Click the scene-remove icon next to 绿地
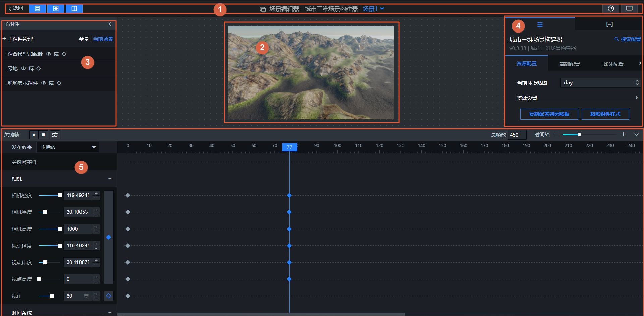 (x=31, y=68)
